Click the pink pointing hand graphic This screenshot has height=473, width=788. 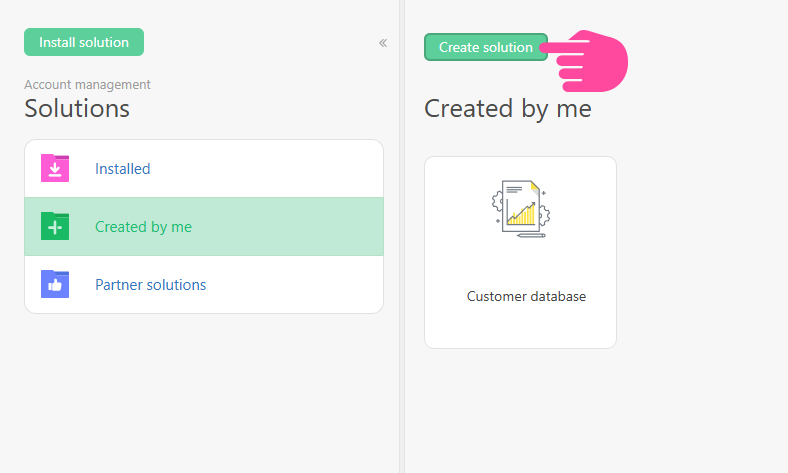(584, 61)
